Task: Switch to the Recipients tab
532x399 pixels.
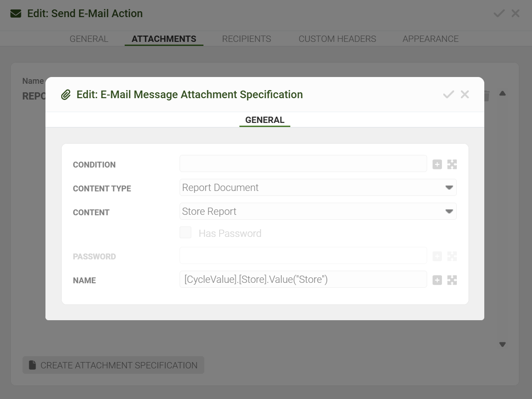Action: click(247, 39)
